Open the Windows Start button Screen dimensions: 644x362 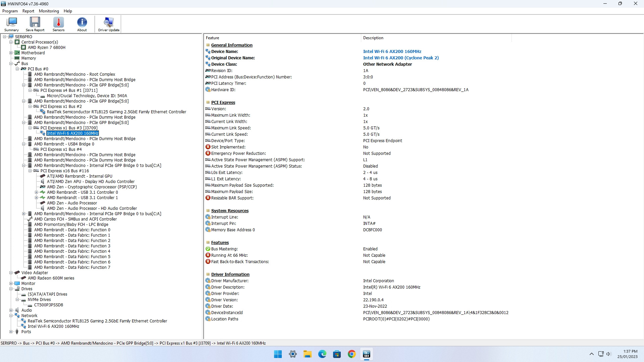coord(278,354)
